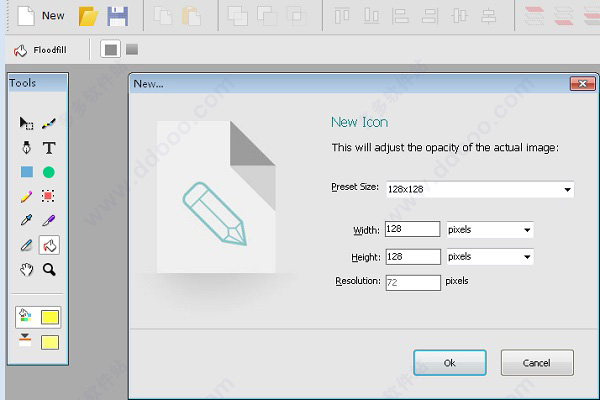
Task: Click the Floodfill option label
Action: [x=50, y=50]
